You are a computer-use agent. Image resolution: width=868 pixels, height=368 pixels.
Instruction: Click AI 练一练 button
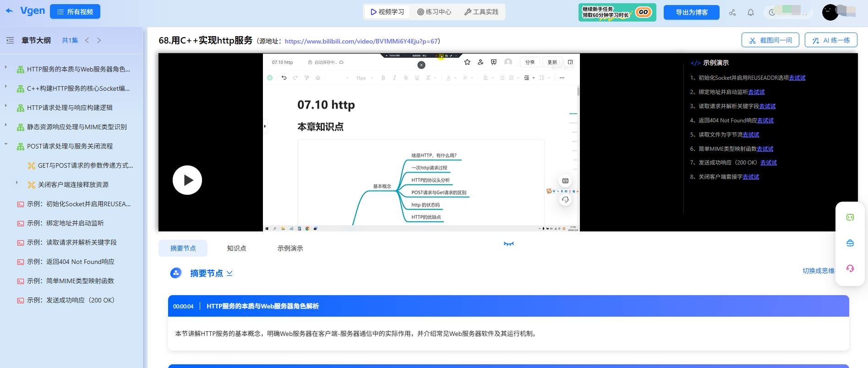tap(831, 40)
